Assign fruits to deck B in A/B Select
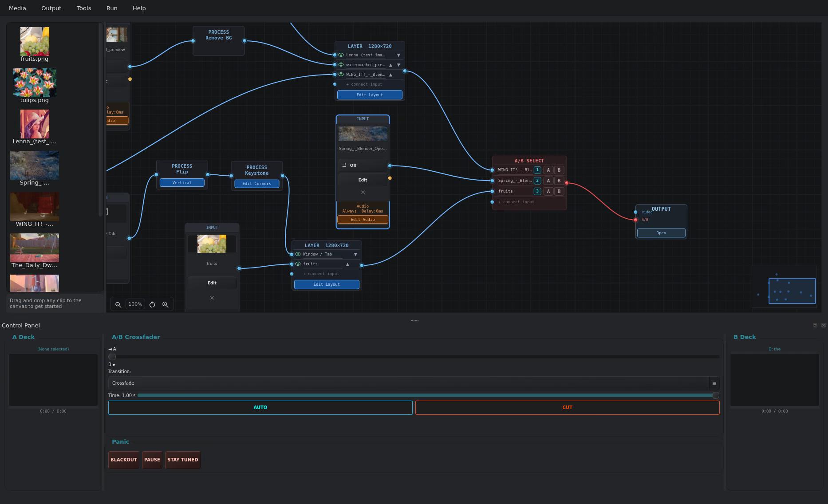Viewport: 828px width, 504px height. point(559,191)
